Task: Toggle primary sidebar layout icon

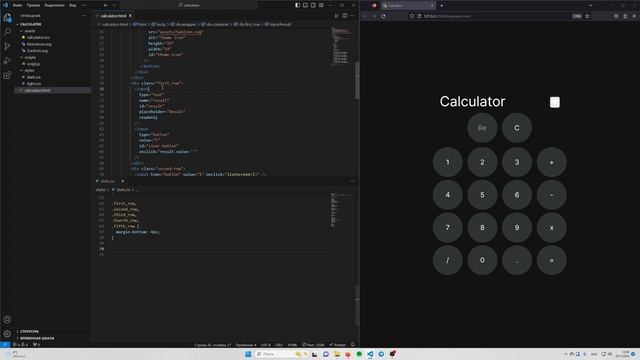Action: (298, 5)
